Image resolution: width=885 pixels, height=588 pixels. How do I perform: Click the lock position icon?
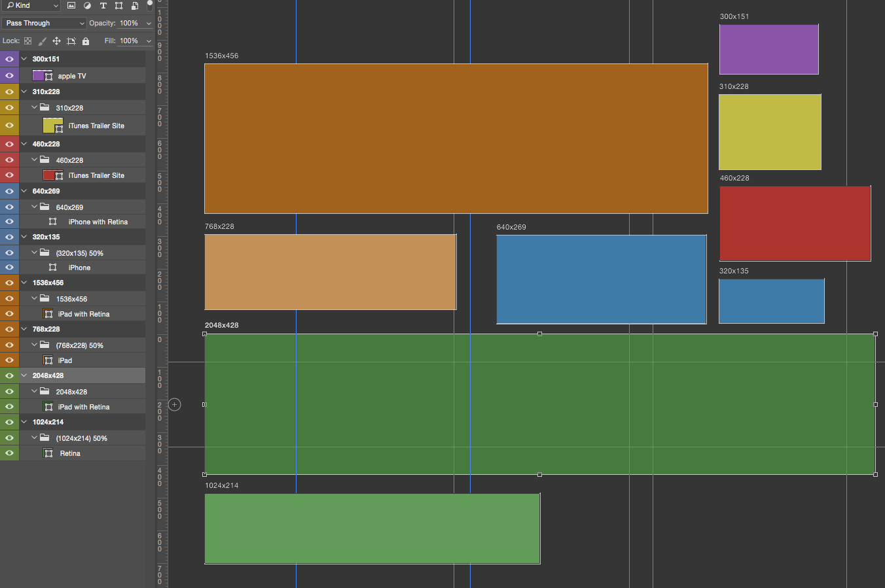(56, 41)
